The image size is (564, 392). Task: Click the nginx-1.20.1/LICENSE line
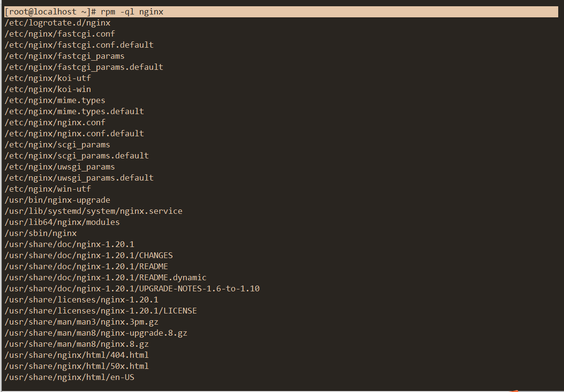tap(101, 311)
